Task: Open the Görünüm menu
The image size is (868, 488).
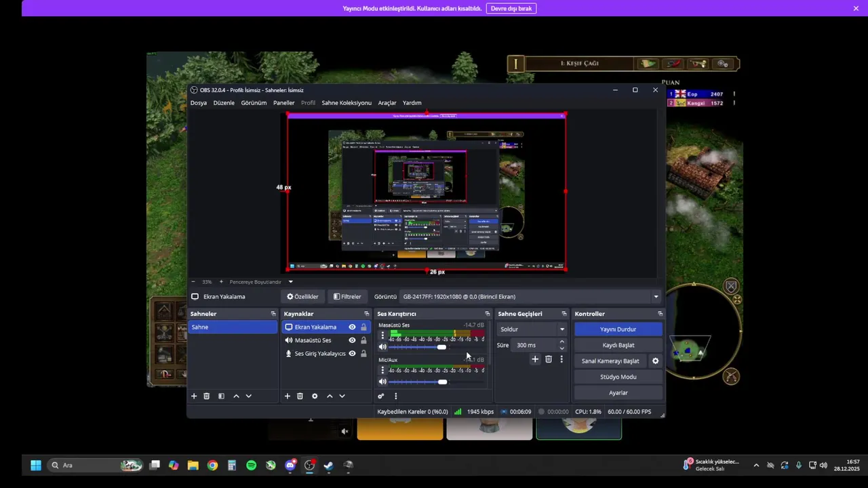Action: pyautogui.click(x=254, y=103)
